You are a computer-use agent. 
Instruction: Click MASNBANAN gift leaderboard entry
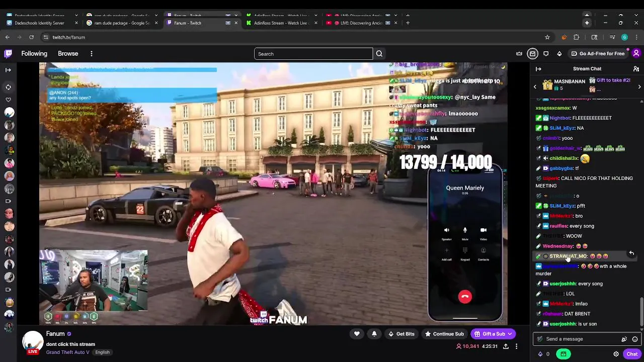[x=563, y=84]
